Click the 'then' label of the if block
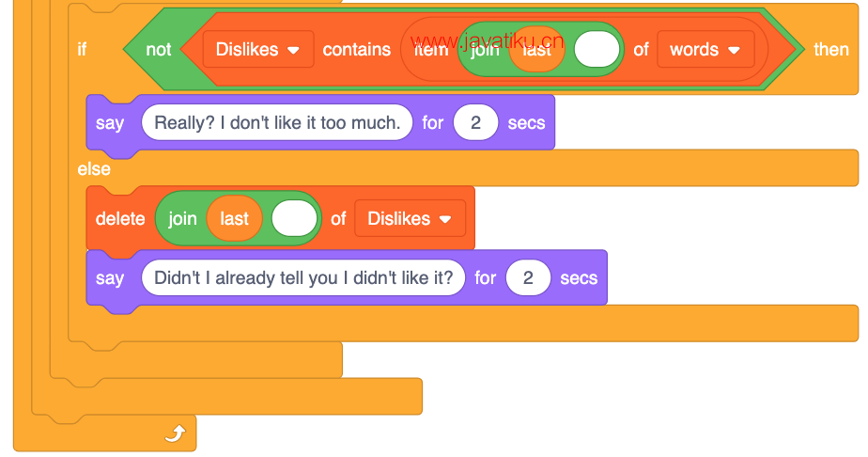This screenshot has width=868, height=457. point(831,49)
